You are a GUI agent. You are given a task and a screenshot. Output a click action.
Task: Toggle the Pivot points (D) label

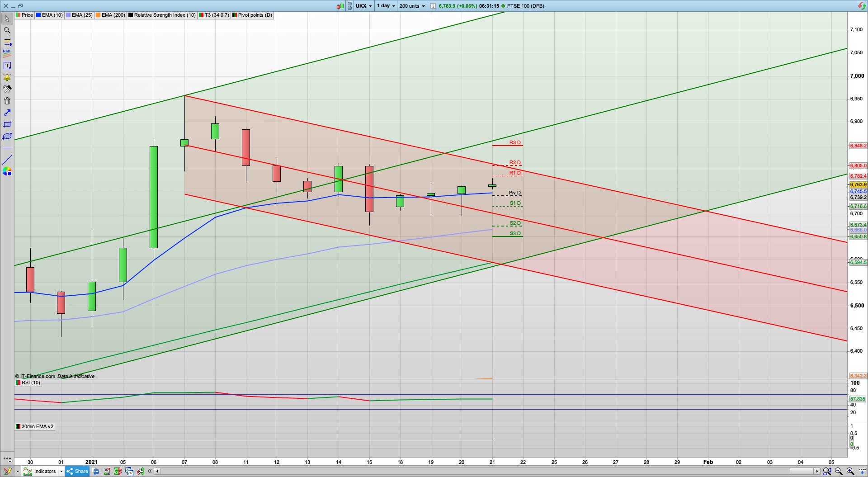tap(252, 15)
